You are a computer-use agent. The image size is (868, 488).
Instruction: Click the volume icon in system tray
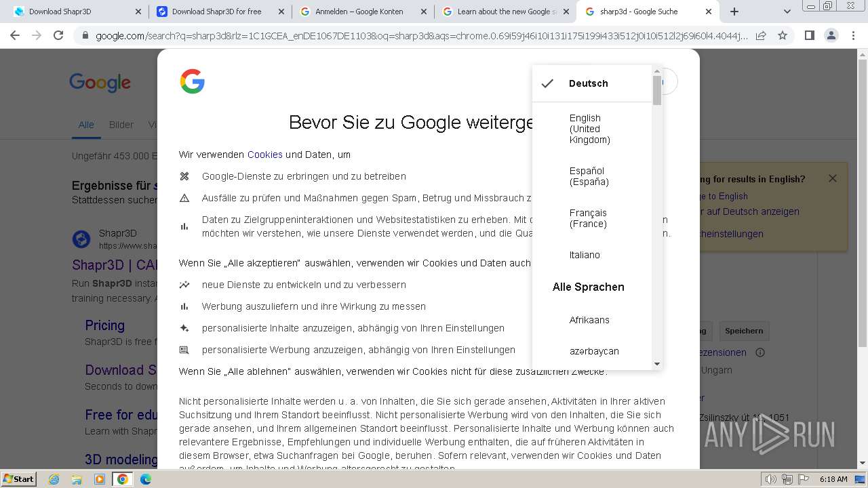coord(771,479)
